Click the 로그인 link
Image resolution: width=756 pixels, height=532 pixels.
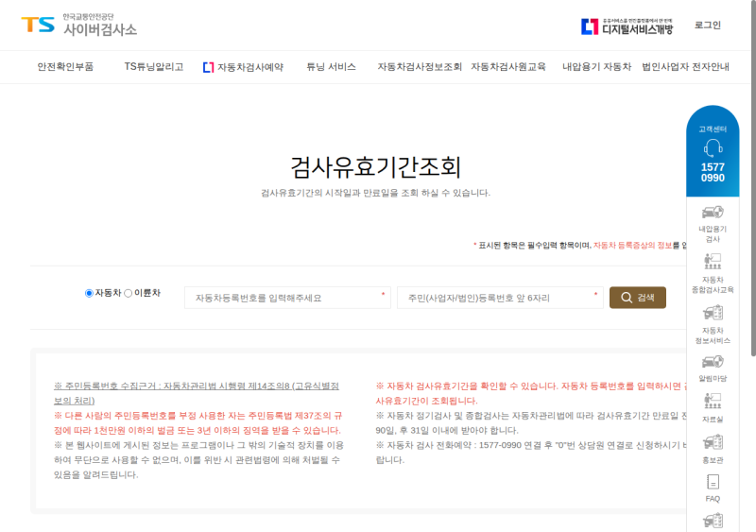coord(707,26)
